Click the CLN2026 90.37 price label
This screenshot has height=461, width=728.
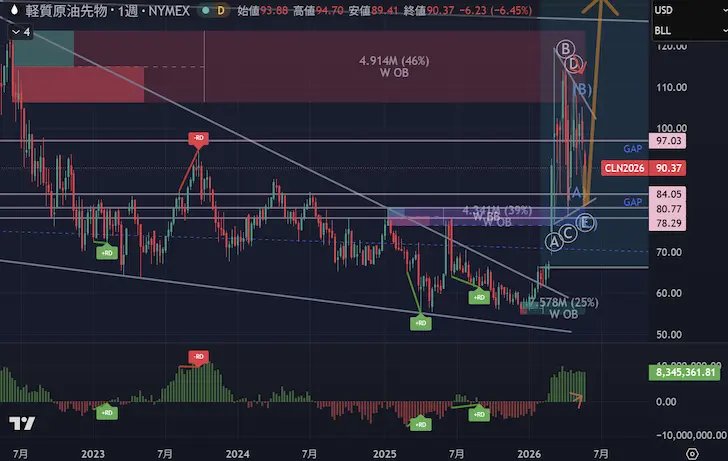point(644,168)
